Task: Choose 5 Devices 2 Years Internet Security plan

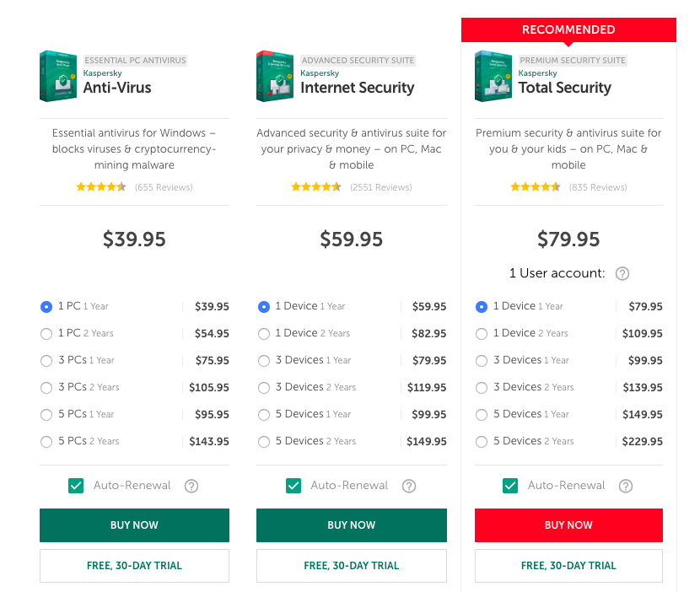Action: click(264, 442)
